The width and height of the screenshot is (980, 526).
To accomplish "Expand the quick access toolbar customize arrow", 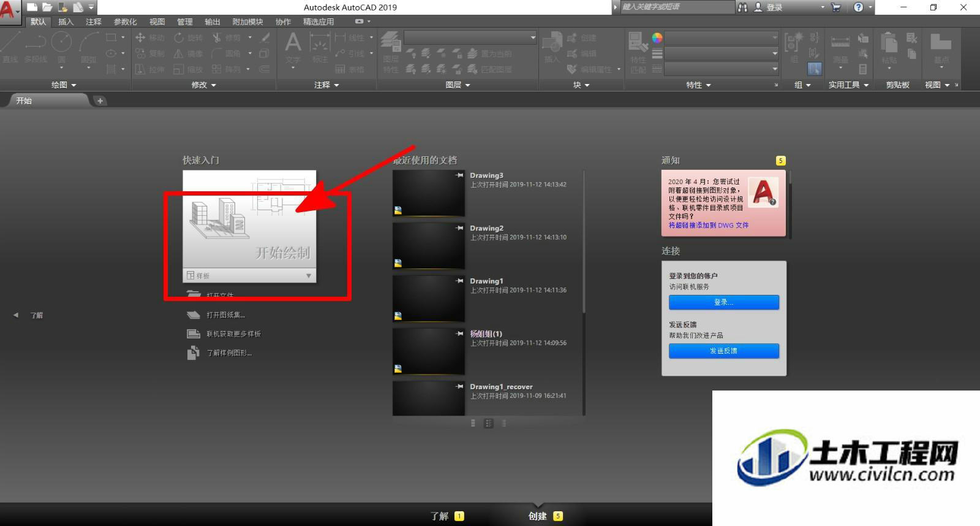I will click(91, 7).
